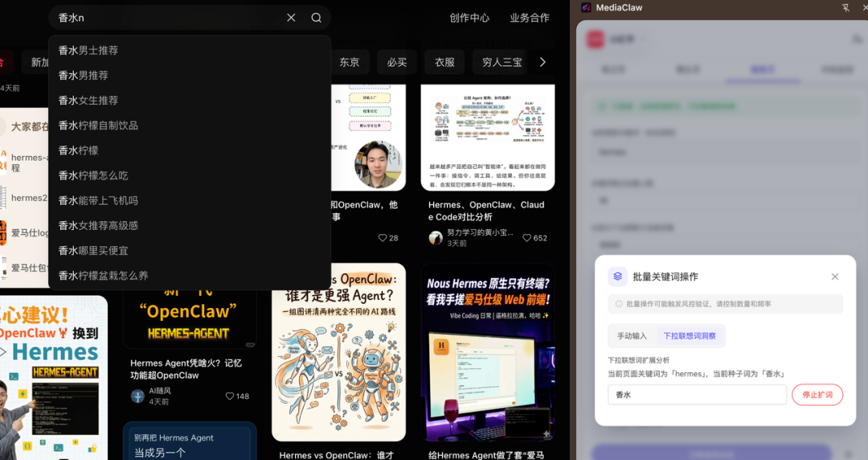Open the OpenClaw HERMES-AGENT thumbnail
Image resolution: width=868 pixels, height=460 pixels.
click(190, 320)
